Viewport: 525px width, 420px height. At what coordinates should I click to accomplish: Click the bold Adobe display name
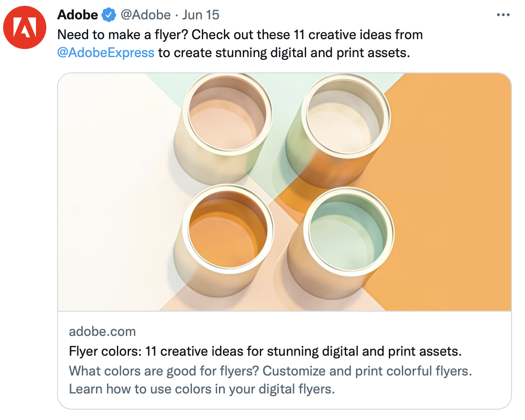[x=77, y=14]
